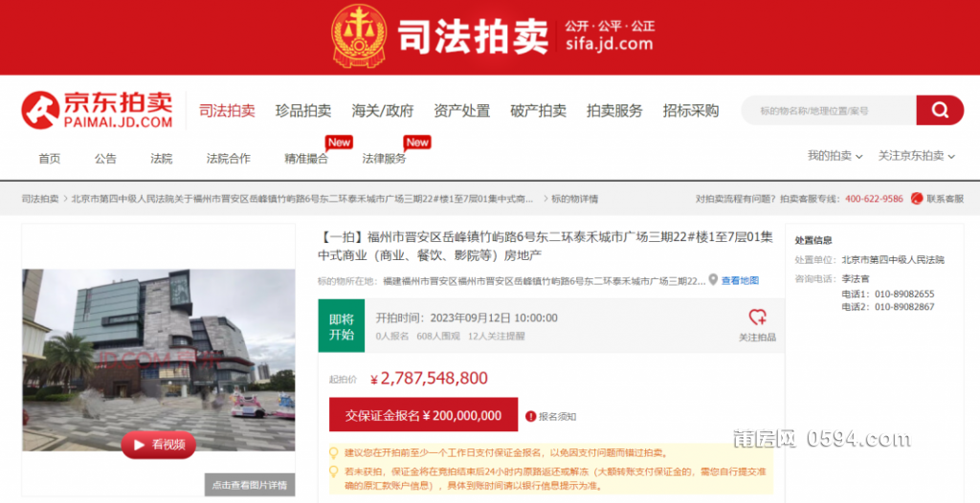Click the 标的物详情 breadcrumb text
The width and height of the screenshot is (980, 503).
[x=575, y=199]
